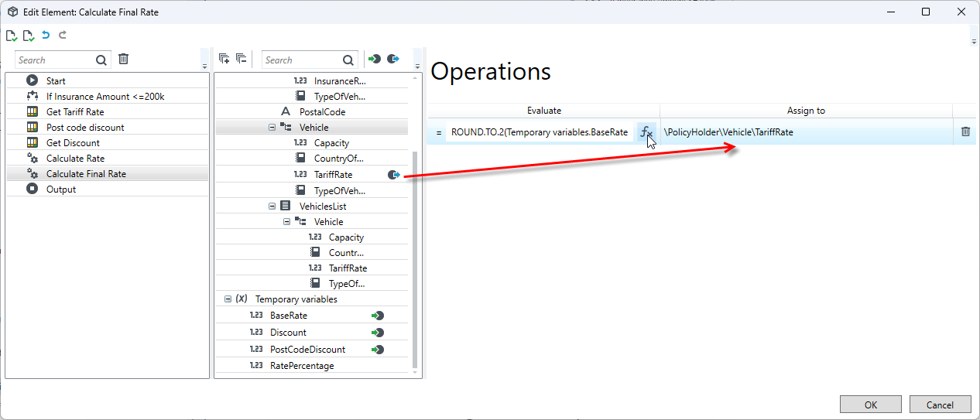Viewport: 980px width, 420px height.
Task: Click search magnifier in the elements panel
Action: [x=101, y=60]
